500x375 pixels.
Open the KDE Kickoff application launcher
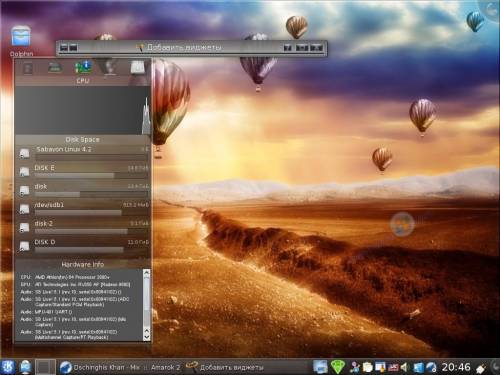coord(7,367)
